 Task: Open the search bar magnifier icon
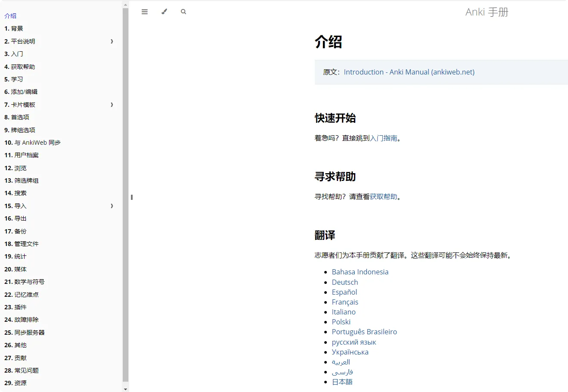(183, 12)
